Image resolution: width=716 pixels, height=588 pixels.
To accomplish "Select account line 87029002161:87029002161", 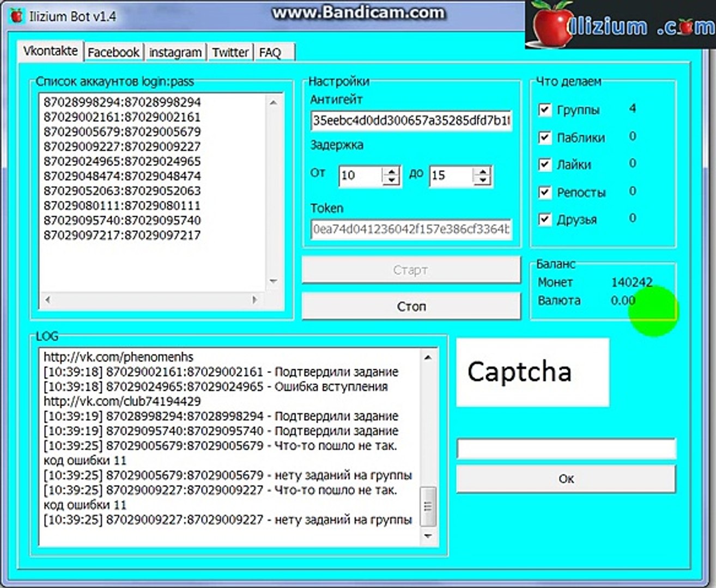I will [x=122, y=117].
